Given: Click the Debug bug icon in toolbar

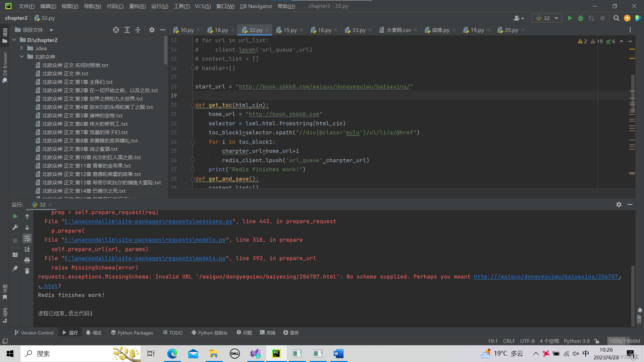Looking at the screenshot, I should point(581,18).
